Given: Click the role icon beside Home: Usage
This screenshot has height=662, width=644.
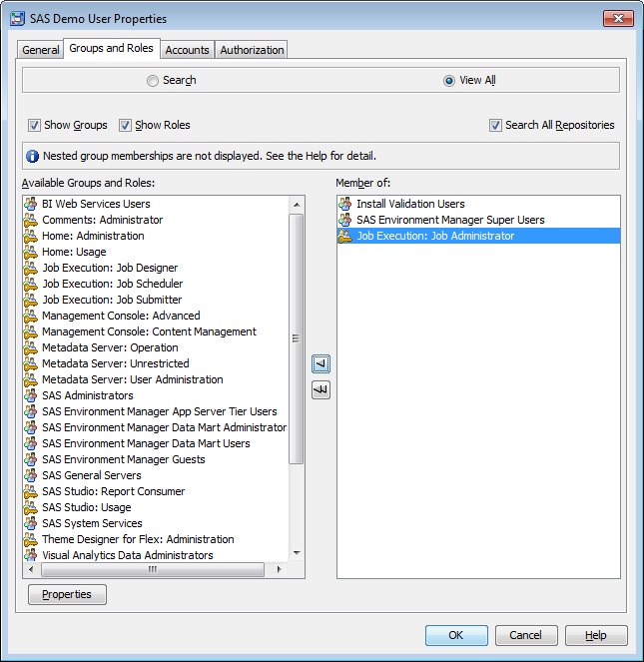Looking at the screenshot, I should tap(31, 252).
